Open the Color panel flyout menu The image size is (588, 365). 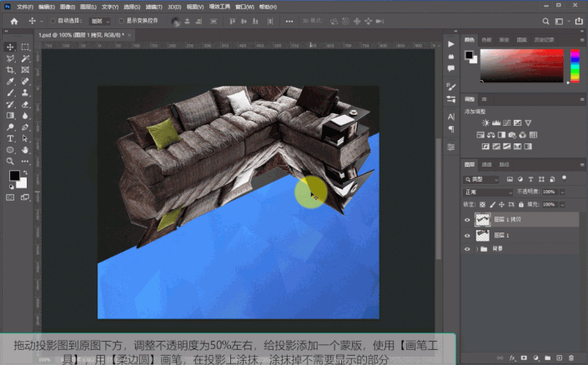(x=582, y=40)
